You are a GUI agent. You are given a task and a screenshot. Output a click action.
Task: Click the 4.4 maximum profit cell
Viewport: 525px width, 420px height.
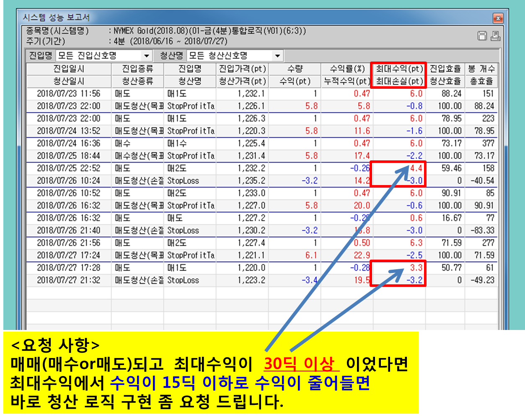tap(416, 168)
